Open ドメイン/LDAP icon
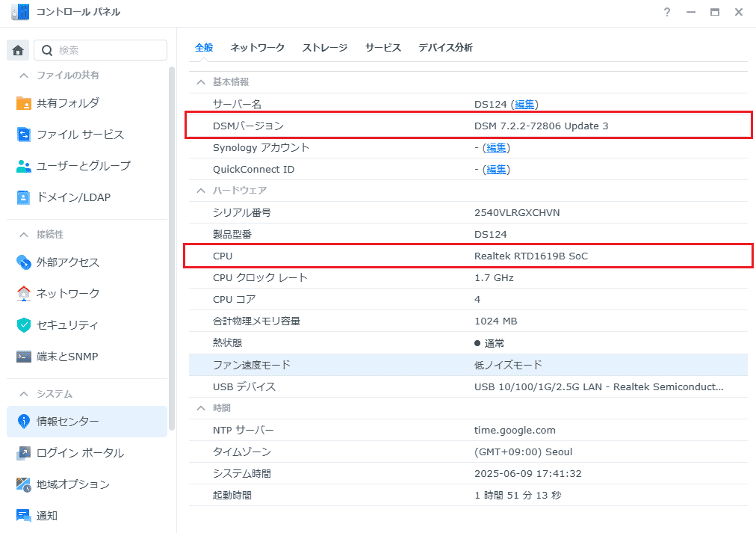 [24, 197]
